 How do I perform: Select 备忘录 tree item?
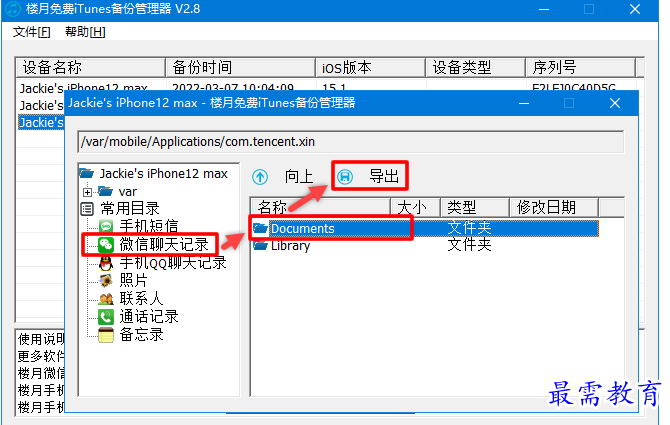141,334
